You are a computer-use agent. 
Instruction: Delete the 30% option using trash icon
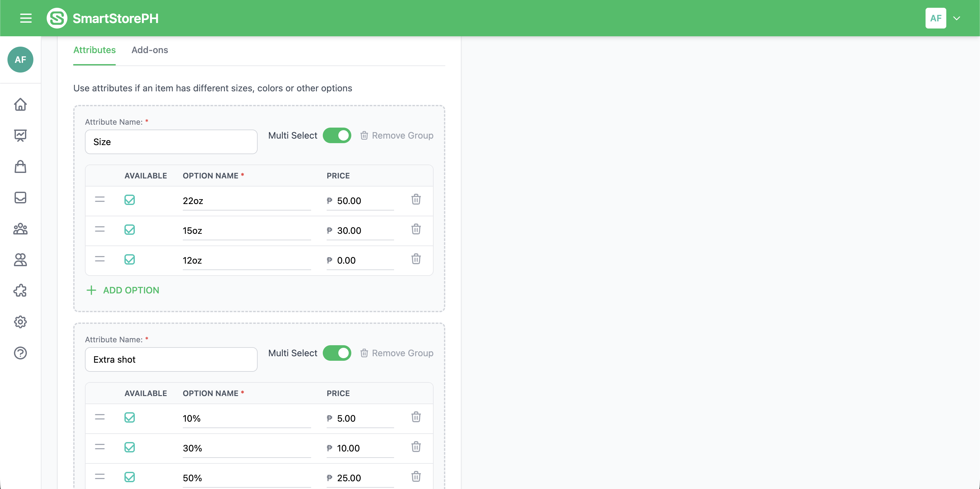coord(416,447)
